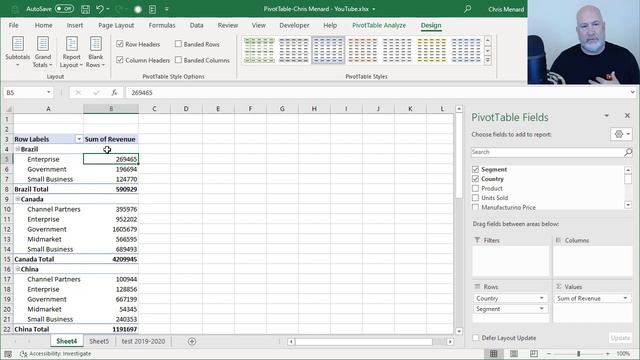This screenshot has height=360, width=640.
Task: Open the Row Labels filter dropdown
Action: click(x=79, y=139)
